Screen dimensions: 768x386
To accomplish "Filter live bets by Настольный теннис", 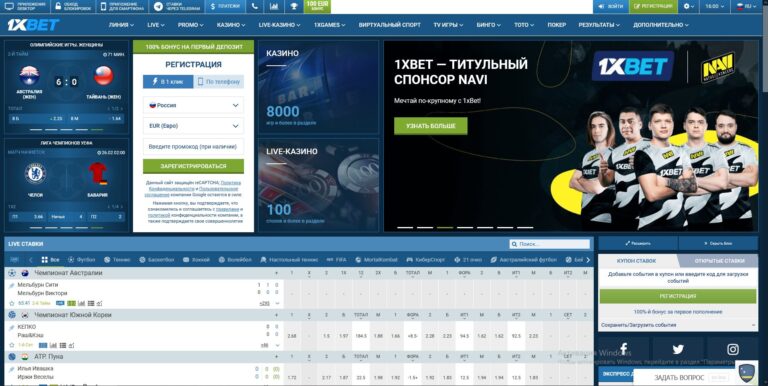I will [289, 260].
